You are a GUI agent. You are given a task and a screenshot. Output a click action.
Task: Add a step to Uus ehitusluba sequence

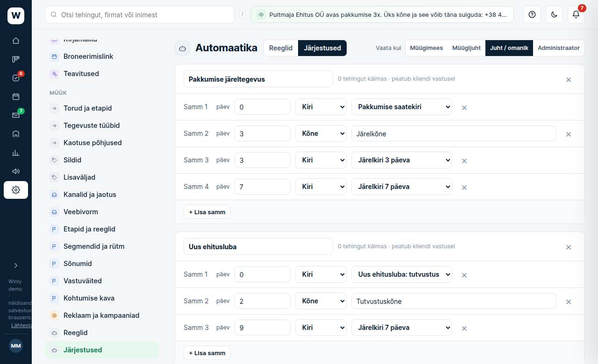207,353
